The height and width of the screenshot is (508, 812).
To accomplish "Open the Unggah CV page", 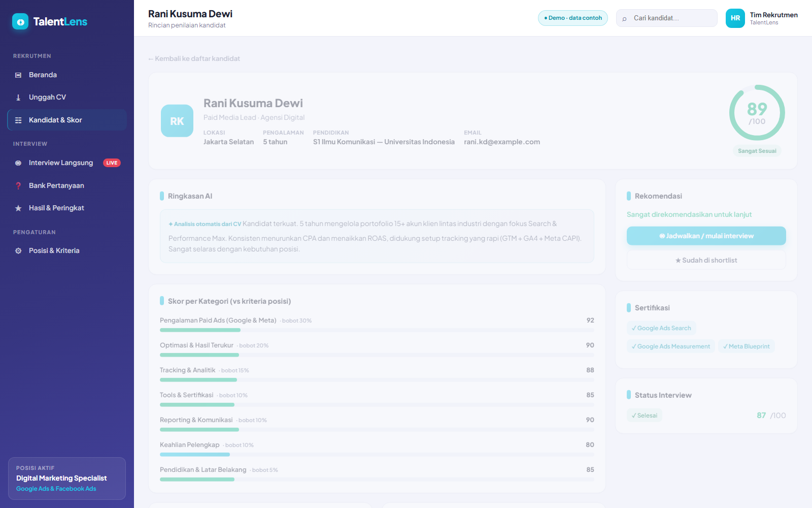I will pos(67,98).
